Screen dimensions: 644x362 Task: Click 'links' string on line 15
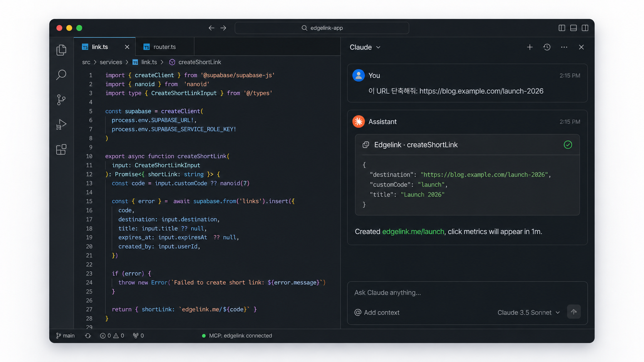click(x=251, y=201)
